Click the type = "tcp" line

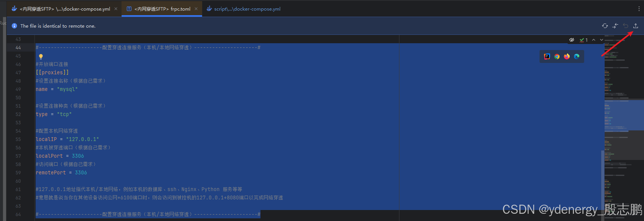54,114
